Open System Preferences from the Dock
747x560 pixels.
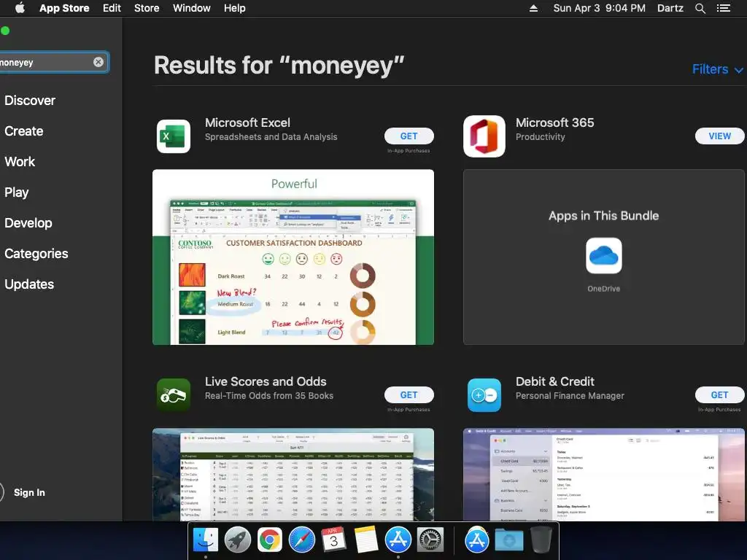click(430, 540)
